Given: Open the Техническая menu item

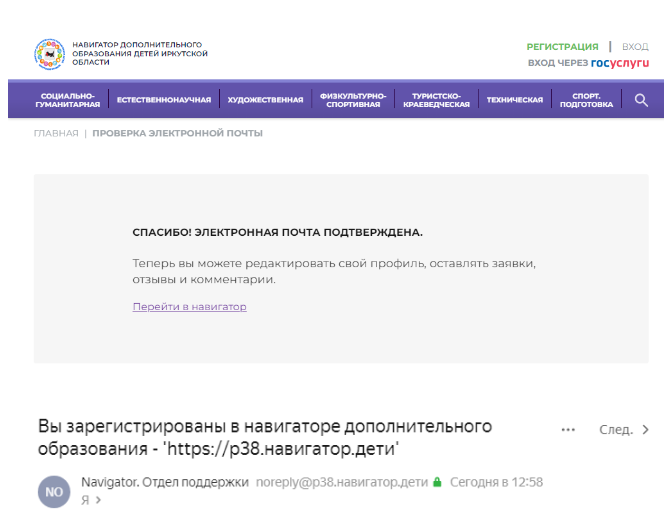Looking at the screenshot, I should pos(514,100).
